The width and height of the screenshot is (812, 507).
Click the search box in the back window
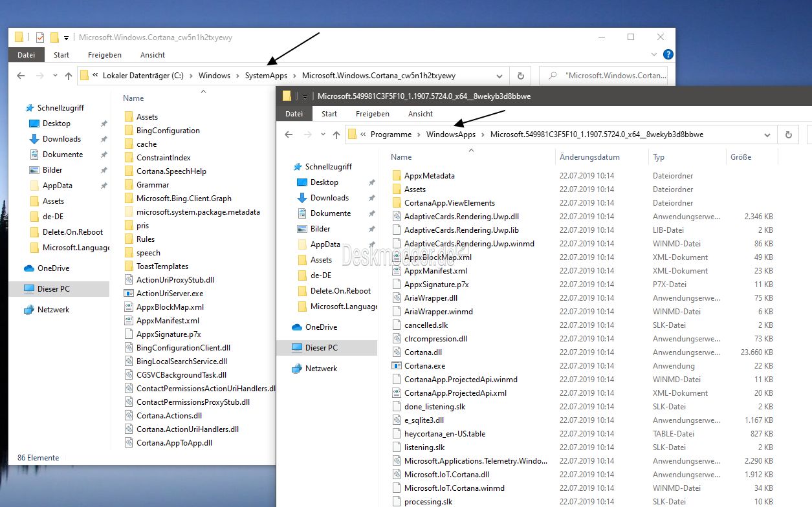click(604, 76)
